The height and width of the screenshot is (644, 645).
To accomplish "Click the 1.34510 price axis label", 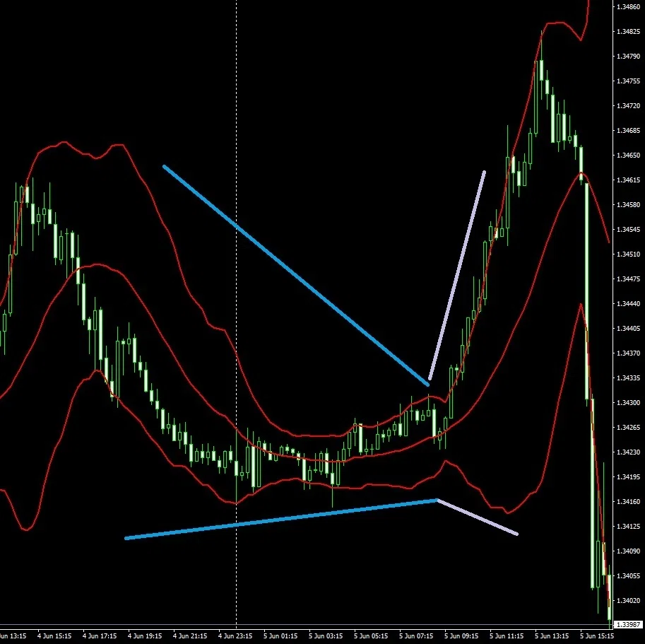I will [628, 254].
